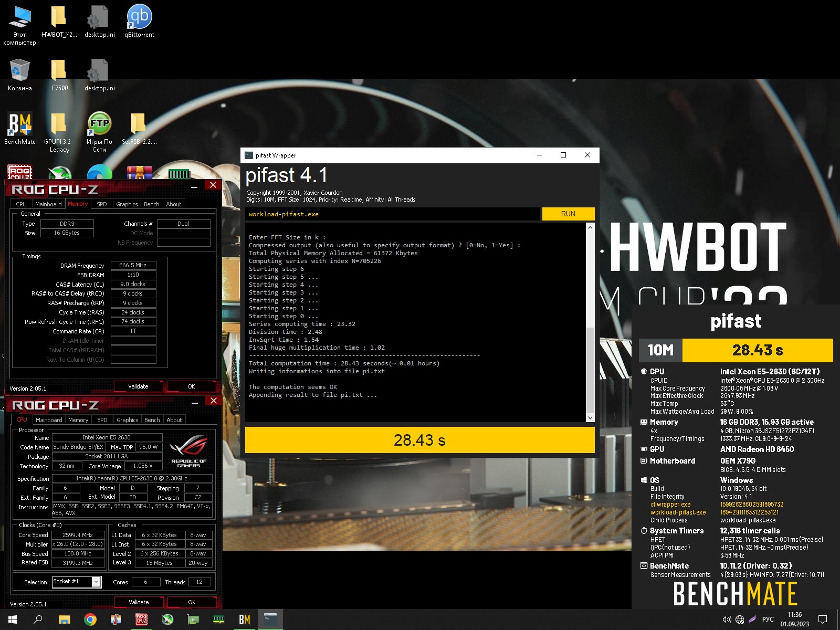This screenshot has width=840, height=630.
Task: Open yellow workload-pifast.exe link in BenchMate panel
Action: 678,512
